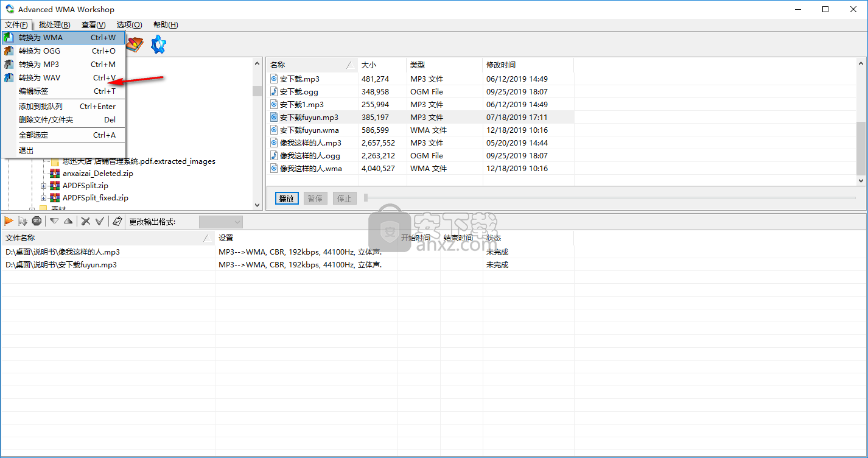Click folder tree scrollbar down arrow
Viewport: 868px width, 458px height.
coord(257,205)
